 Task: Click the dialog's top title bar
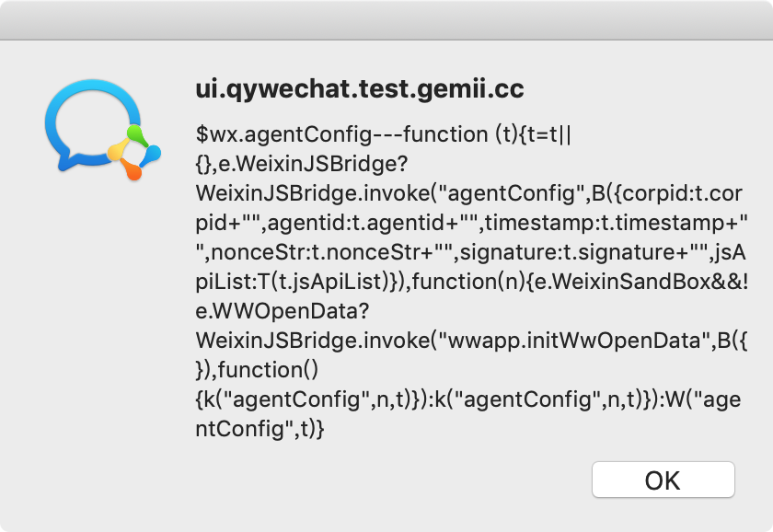[x=386, y=18]
